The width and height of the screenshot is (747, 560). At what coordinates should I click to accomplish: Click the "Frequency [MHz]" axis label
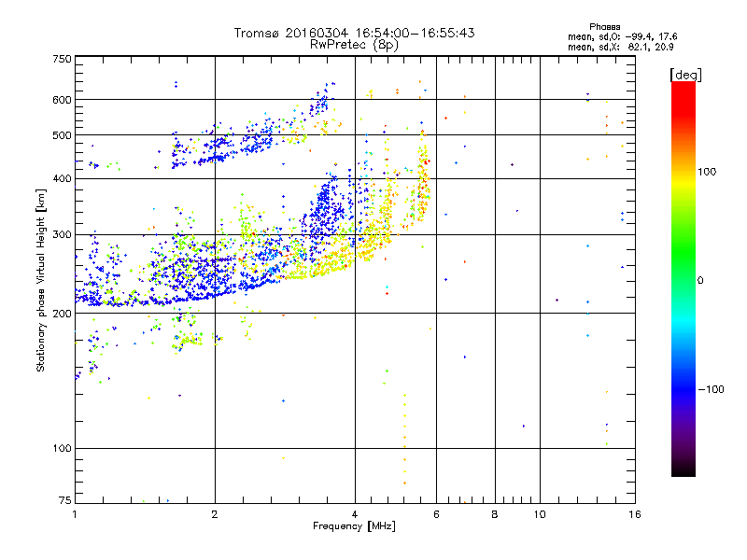point(354,526)
